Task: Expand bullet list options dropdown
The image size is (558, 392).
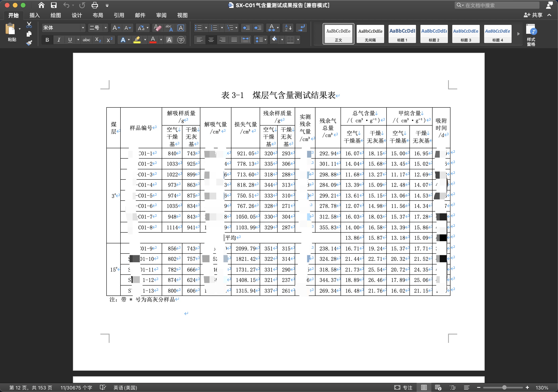Action: (x=206, y=28)
